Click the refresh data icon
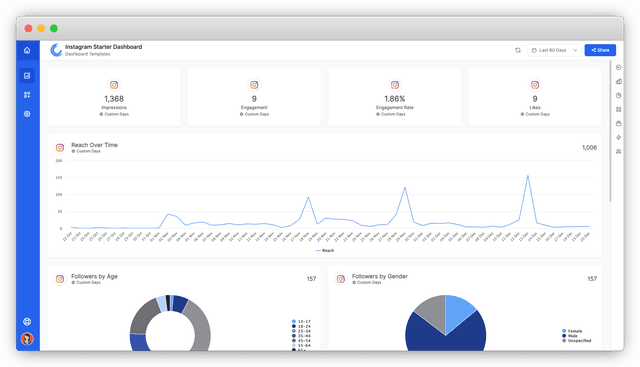This screenshot has width=640, height=367. (x=518, y=50)
